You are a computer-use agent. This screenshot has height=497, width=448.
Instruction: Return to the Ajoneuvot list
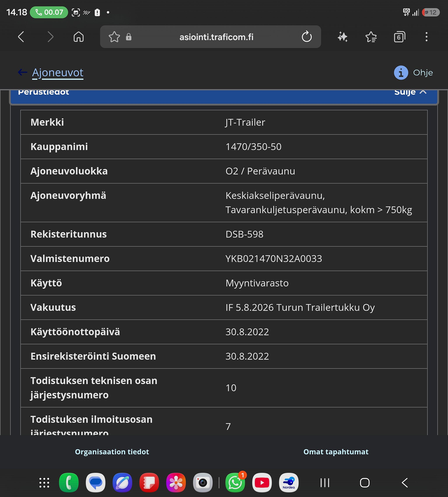(58, 73)
